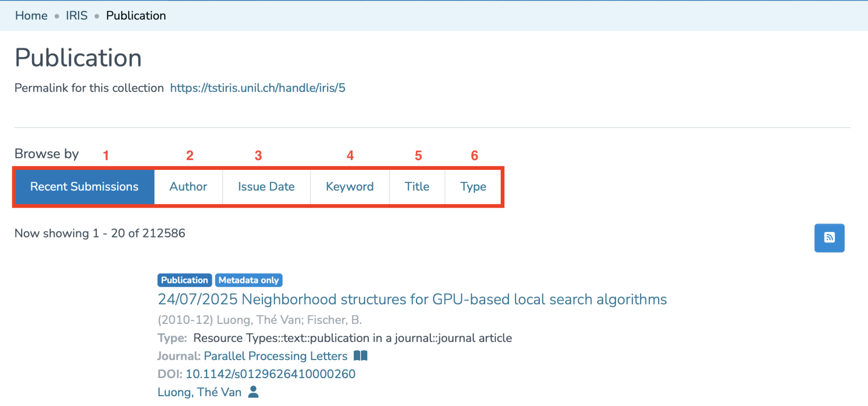Open the RSS feed button
Screen dimensions: 868x406
tap(829, 238)
